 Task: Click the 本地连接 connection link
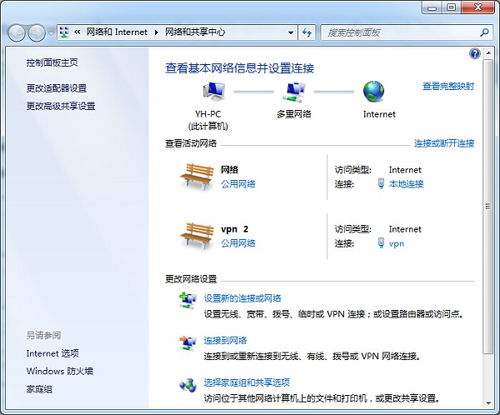point(406,184)
